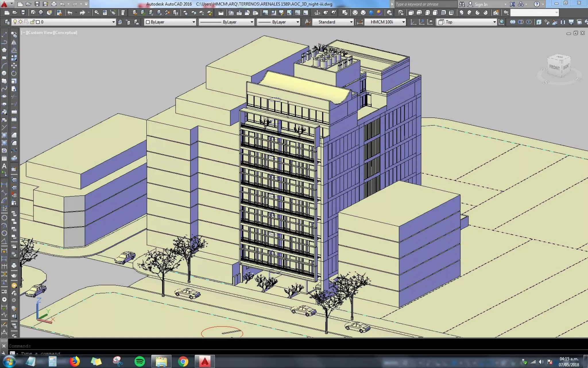
Task: Open the Windows Start menu
Action: tap(9, 361)
